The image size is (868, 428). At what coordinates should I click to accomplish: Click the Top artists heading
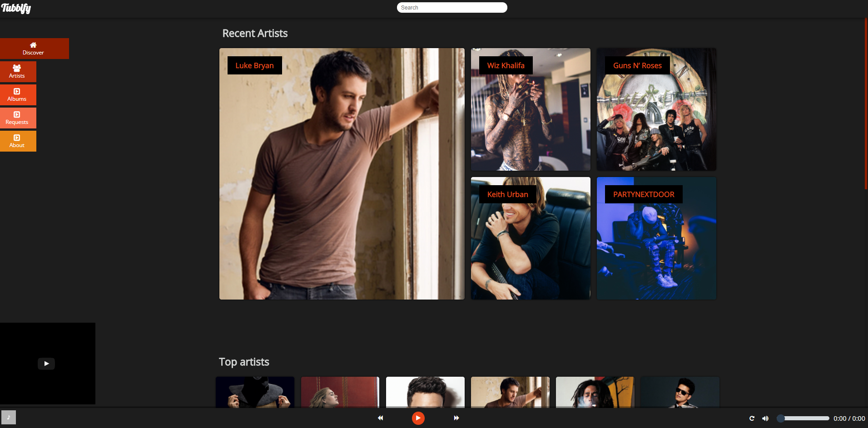[x=244, y=362]
